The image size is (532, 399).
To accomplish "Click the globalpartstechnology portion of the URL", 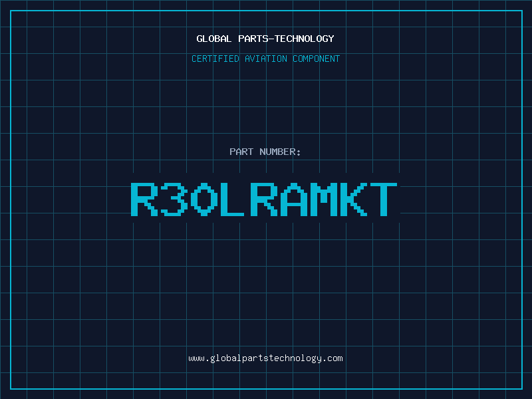I will click(265, 358).
